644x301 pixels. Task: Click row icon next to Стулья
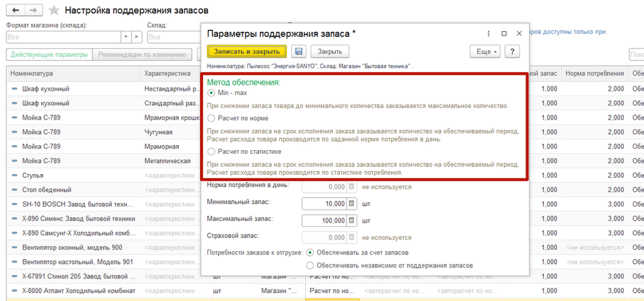tap(15, 175)
